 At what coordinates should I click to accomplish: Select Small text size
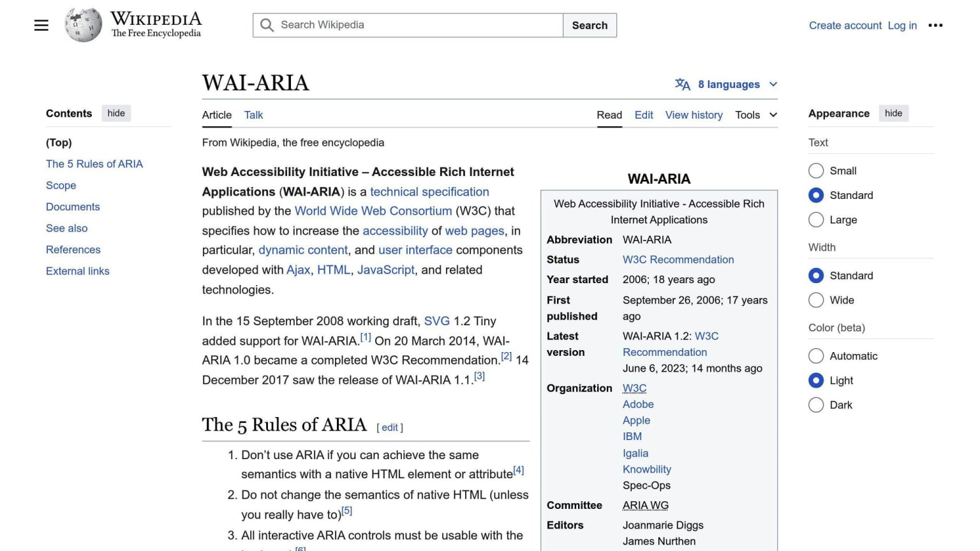point(816,171)
